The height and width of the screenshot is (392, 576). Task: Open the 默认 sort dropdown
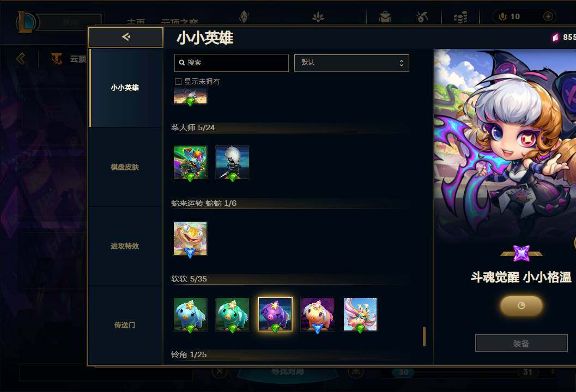[x=351, y=63]
